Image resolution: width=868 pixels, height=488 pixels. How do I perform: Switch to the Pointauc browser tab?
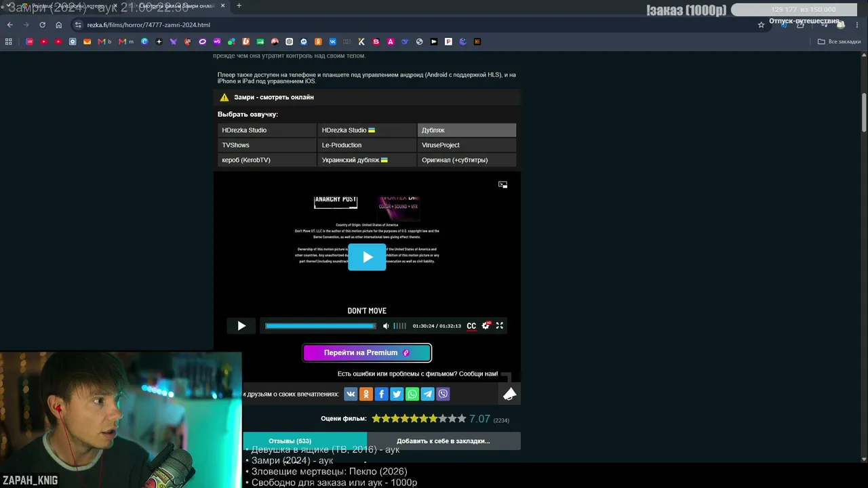click(68, 6)
